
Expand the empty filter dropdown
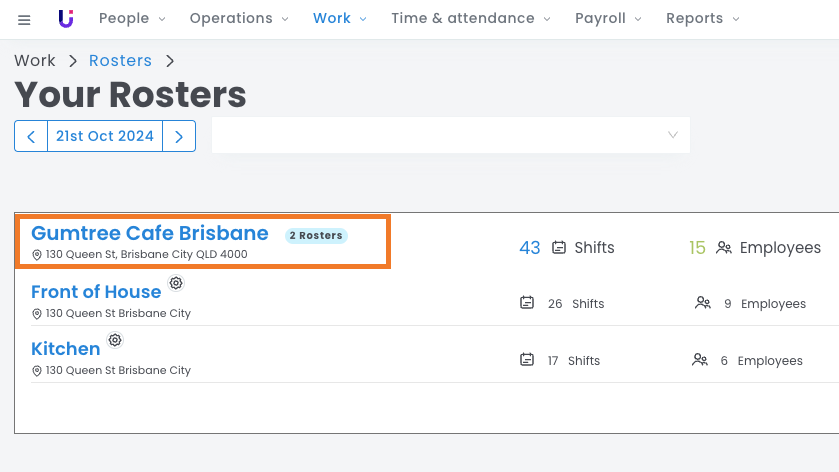[450, 135]
